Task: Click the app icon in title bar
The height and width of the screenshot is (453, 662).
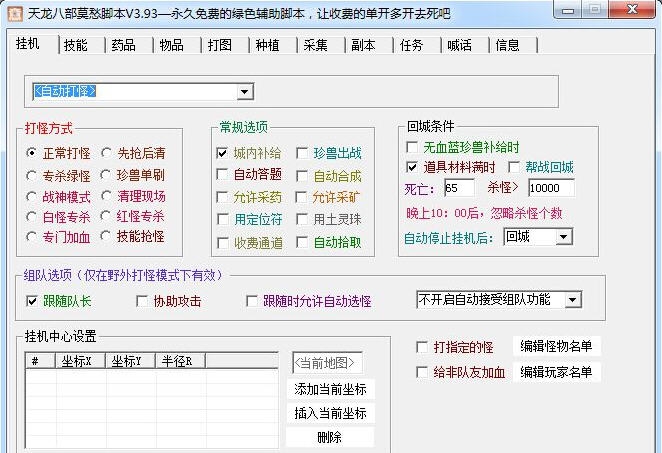Action: coord(15,14)
